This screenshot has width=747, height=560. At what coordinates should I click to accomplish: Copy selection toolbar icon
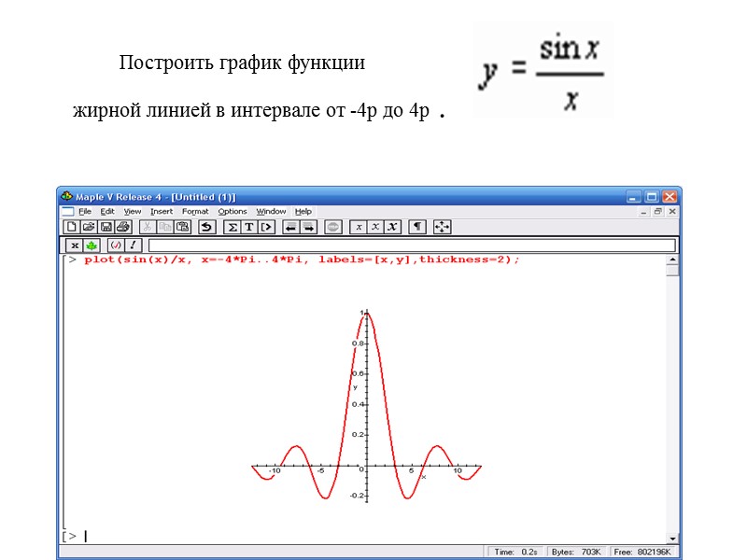pyautogui.click(x=165, y=227)
